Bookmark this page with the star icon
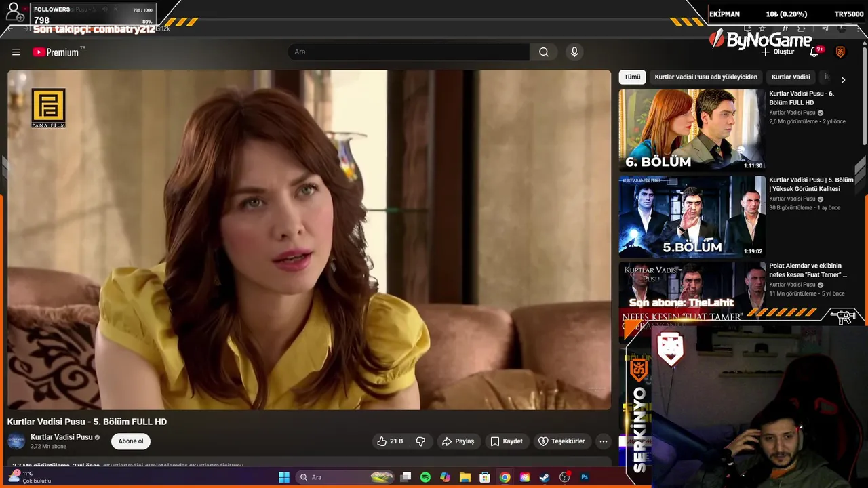 (x=763, y=29)
